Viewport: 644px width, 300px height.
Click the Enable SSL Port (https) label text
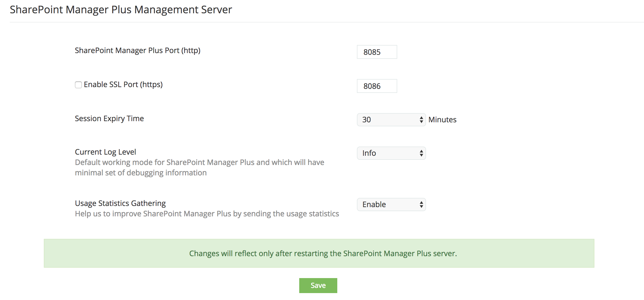point(123,85)
